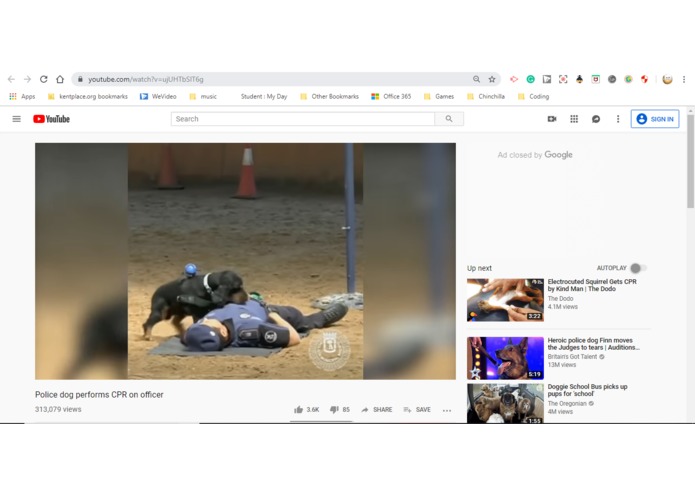Open 'Doggie School Bus picks up pups' title

588,390
